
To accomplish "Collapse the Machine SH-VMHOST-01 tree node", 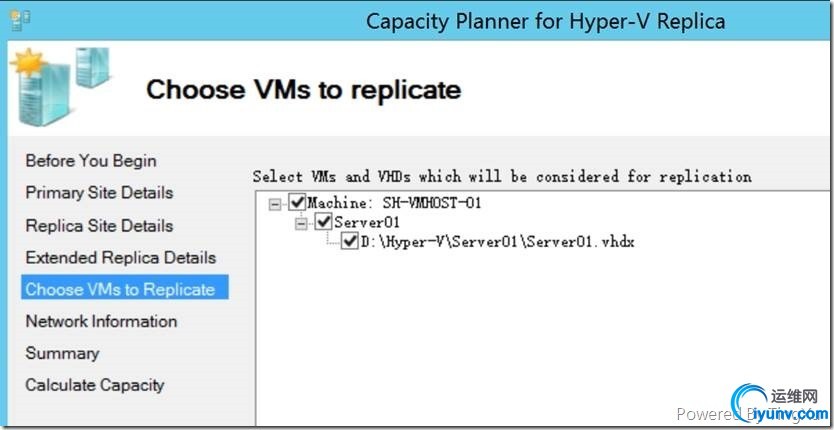I will pos(275,203).
